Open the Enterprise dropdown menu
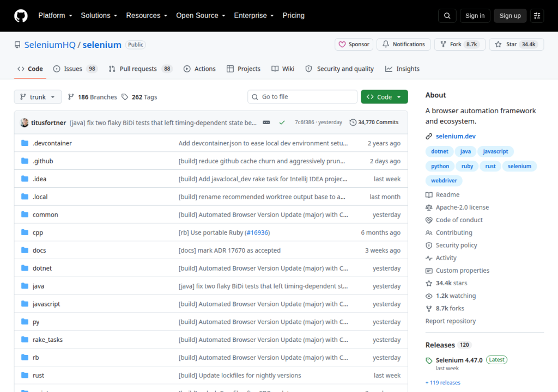Screen dimensions: 558x392 [x=254, y=16]
